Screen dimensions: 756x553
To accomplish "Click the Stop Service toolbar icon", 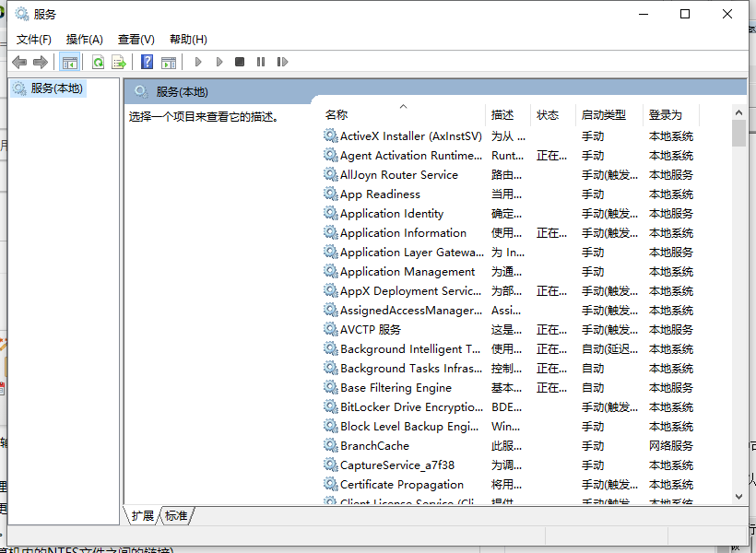I will [239, 61].
